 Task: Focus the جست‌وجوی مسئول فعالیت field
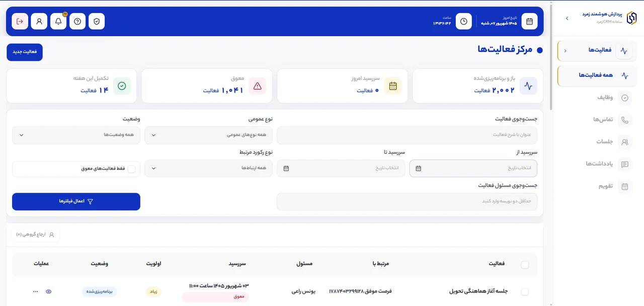[407, 201]
